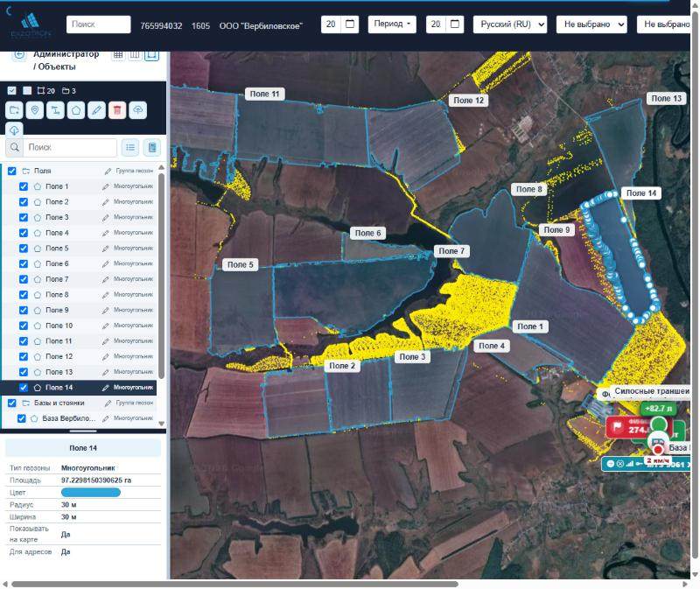Toggle the Поля group checkbox
The image size is (700, 589).
point(12,171)
